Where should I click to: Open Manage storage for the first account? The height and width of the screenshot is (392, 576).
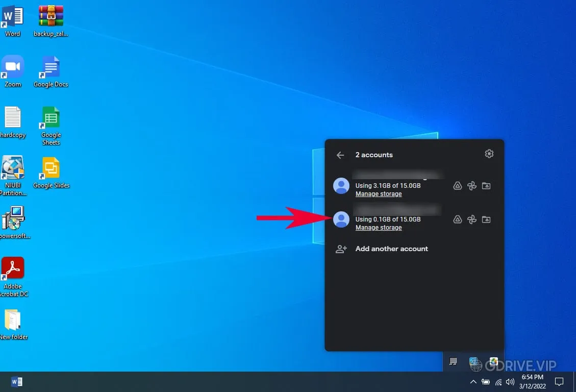tap(379, 194)
